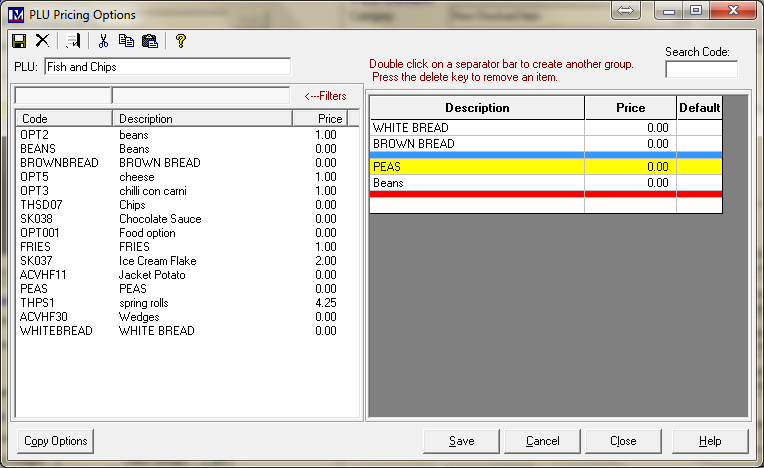This screenshot has width=764, height=468.
Task: Select the ACVHF30 Wedges row
Action: pyautogui.click(x=187, y=317)
